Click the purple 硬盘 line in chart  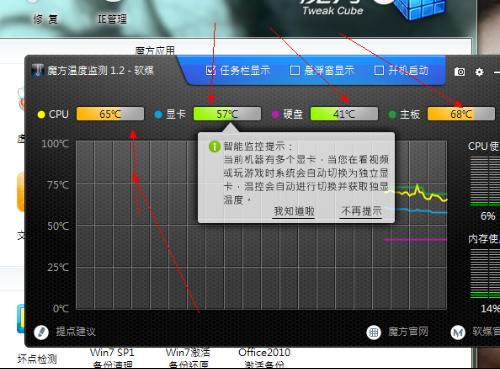click(x=416, y=239)
